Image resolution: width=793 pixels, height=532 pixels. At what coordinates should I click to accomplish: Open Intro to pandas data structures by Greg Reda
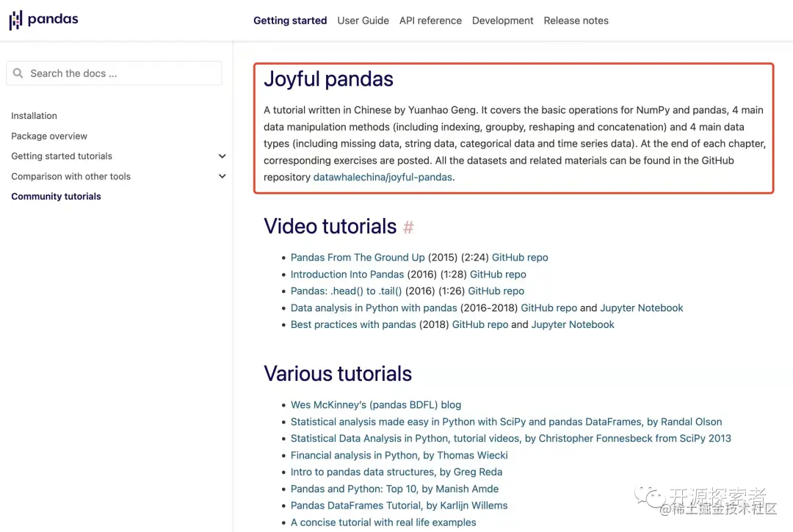click(396, 472)
